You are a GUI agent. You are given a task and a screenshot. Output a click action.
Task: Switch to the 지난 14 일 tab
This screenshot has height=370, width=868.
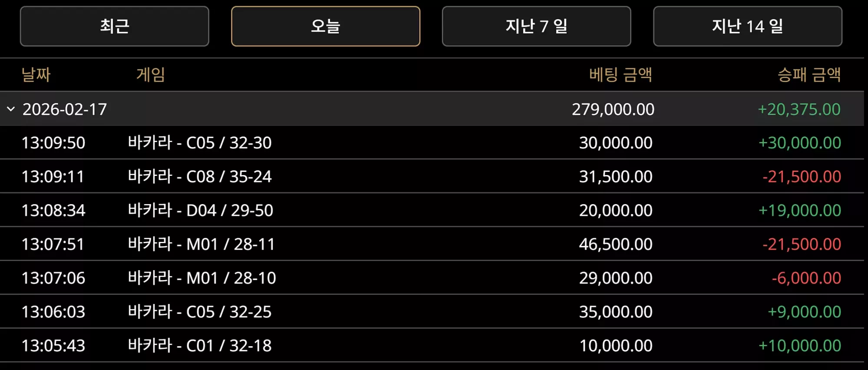748,26
